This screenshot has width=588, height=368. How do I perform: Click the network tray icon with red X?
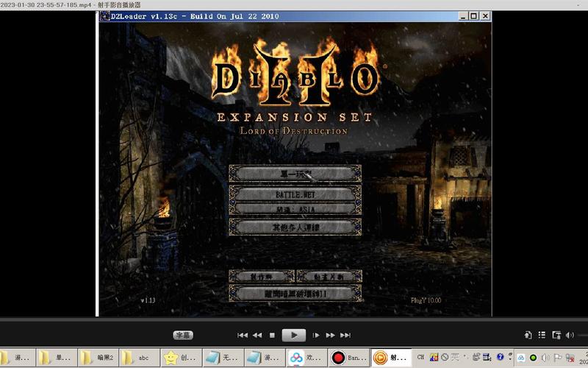pyautogui.click(x=570, y=358)
